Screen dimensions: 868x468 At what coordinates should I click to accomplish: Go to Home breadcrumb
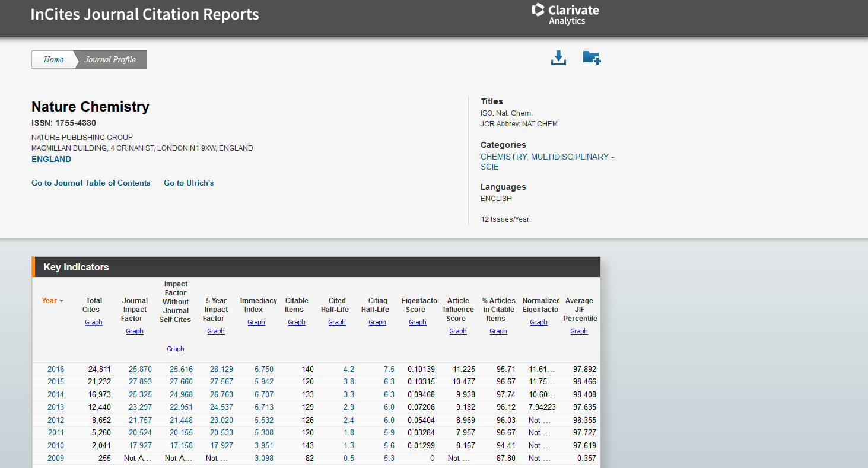(53, 59)
